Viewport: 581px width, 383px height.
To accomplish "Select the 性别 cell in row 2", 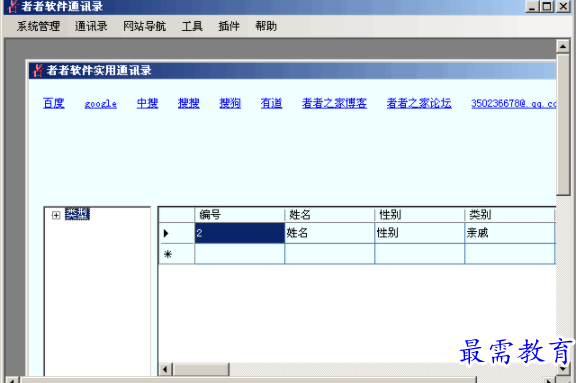I will coord(419,233).
